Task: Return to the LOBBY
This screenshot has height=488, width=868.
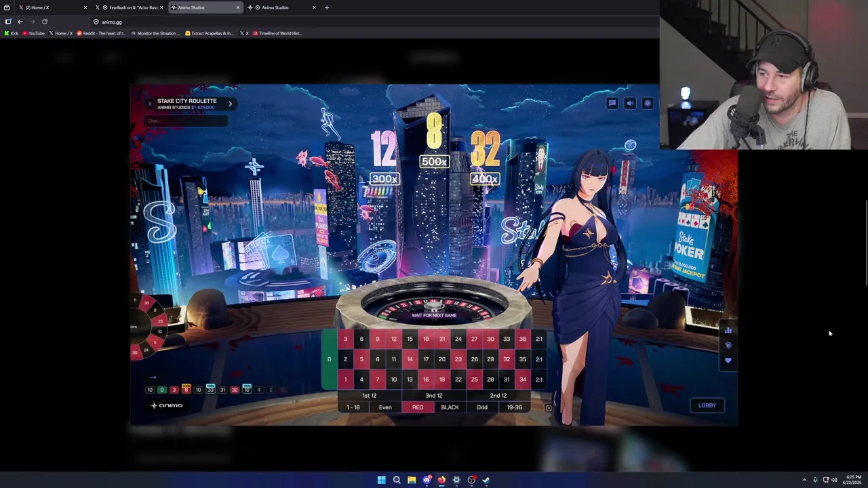Action: coord(707,405)
